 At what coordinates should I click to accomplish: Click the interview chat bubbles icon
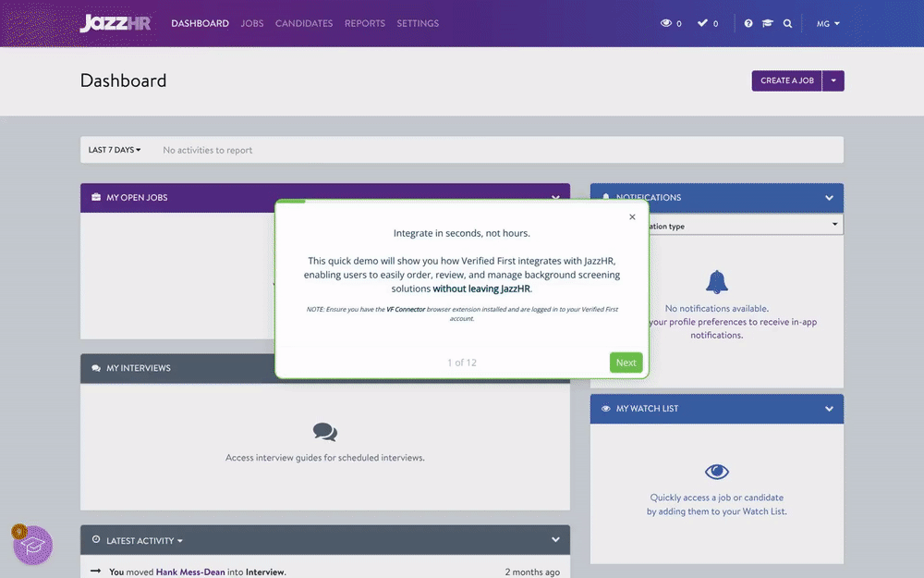coord(324,432)
